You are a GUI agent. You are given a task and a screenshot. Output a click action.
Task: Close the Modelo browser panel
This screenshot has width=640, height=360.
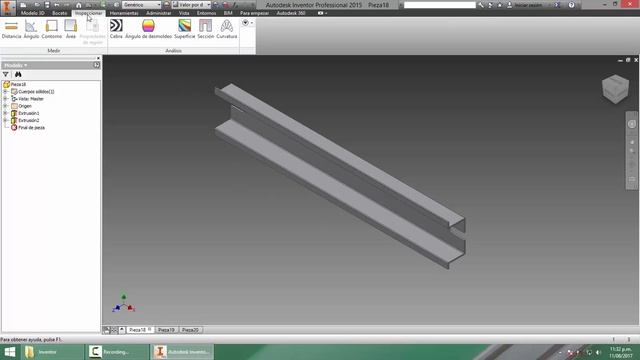[x=98, y=58]
